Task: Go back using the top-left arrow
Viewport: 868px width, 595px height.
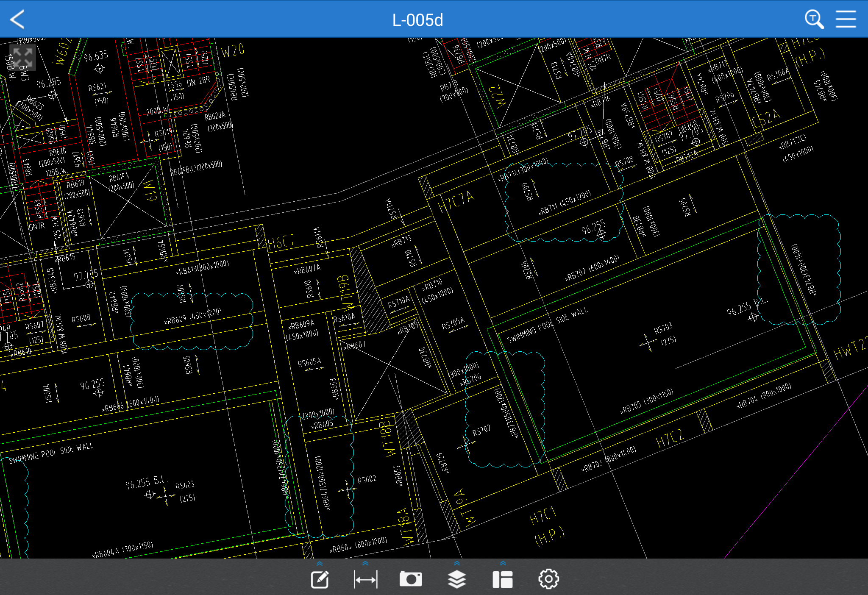Action: pyautogui.click(x=18, y=19)
